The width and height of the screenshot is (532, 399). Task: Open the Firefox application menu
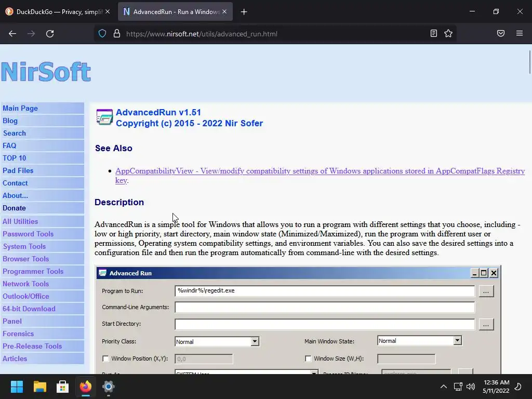click(520, 33)
